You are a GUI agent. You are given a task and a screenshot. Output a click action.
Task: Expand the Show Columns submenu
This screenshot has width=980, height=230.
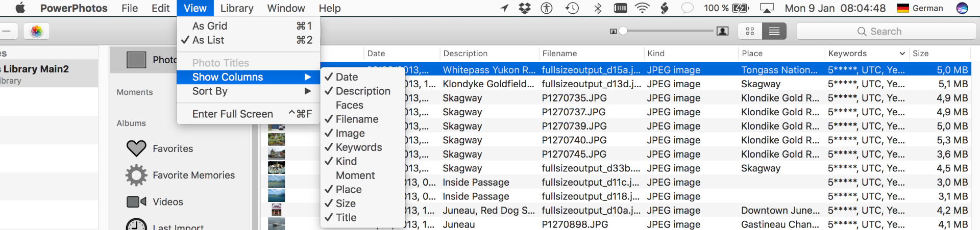[248, 77]
